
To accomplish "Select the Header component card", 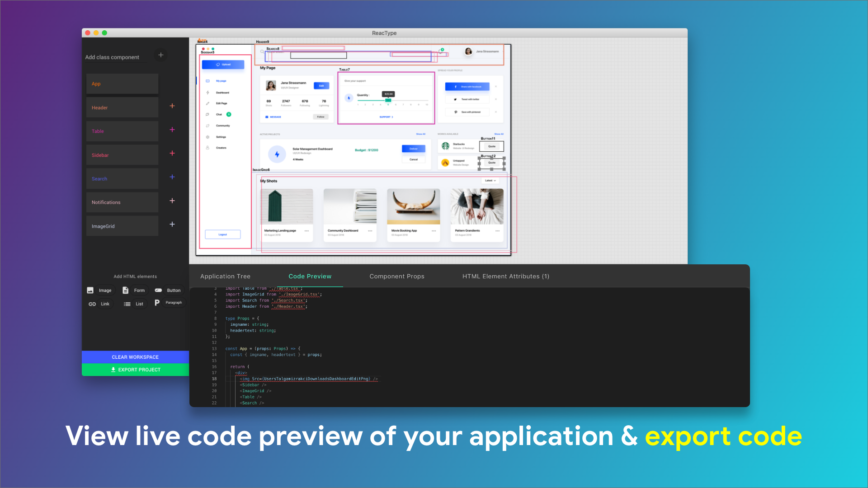I will point(122,108).
